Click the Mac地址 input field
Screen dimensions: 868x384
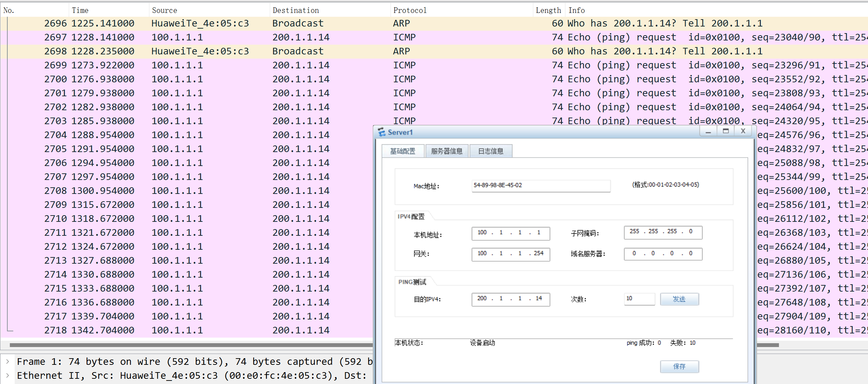point(541,186)
